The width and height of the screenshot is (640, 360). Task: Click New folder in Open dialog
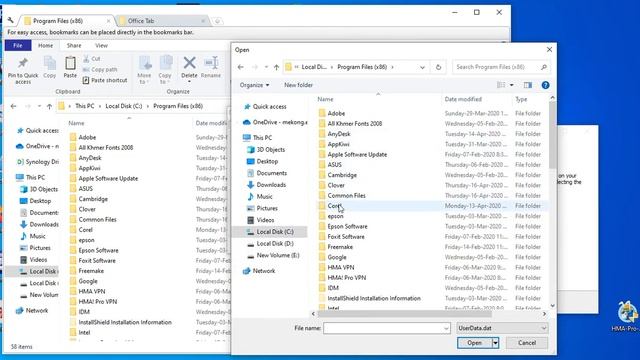pyautogui.click(x=298, y=85)
